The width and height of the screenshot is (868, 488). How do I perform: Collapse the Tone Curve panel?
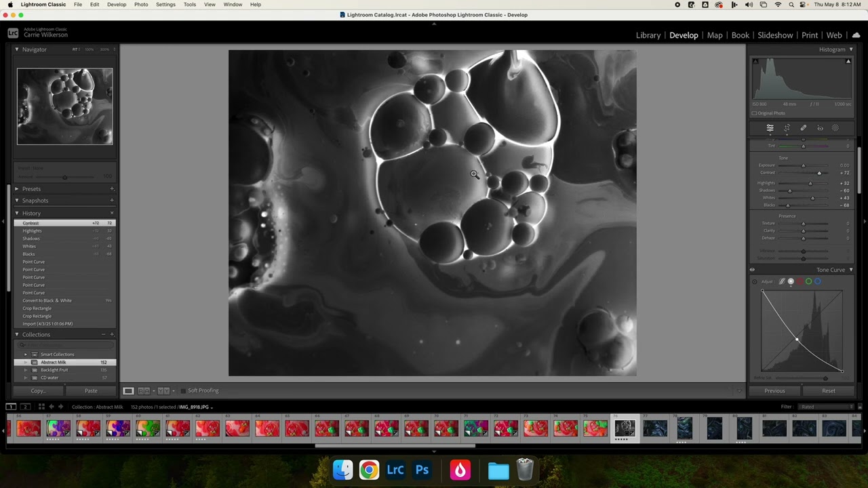tap(851, 270)
